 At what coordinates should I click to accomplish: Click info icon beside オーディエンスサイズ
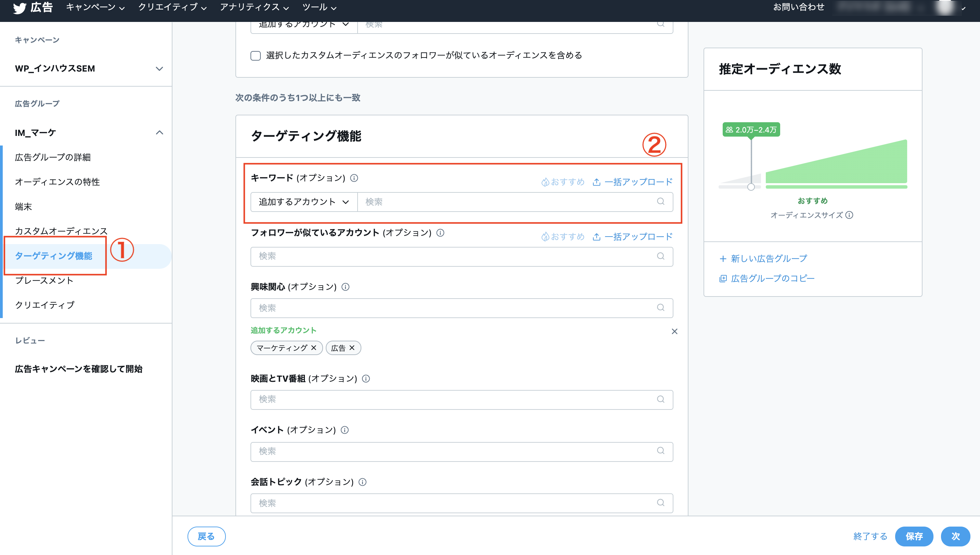(849, 215)
